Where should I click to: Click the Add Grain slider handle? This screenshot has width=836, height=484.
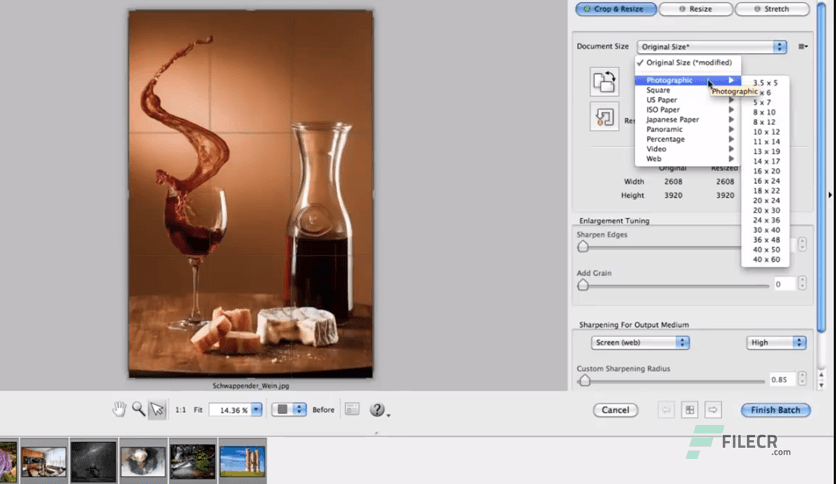583,285
